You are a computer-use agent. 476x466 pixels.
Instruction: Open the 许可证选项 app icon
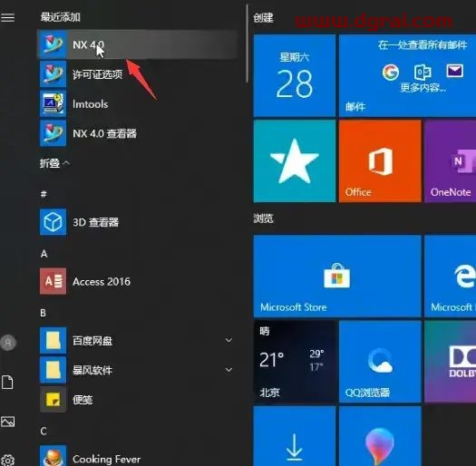[53, 73]
